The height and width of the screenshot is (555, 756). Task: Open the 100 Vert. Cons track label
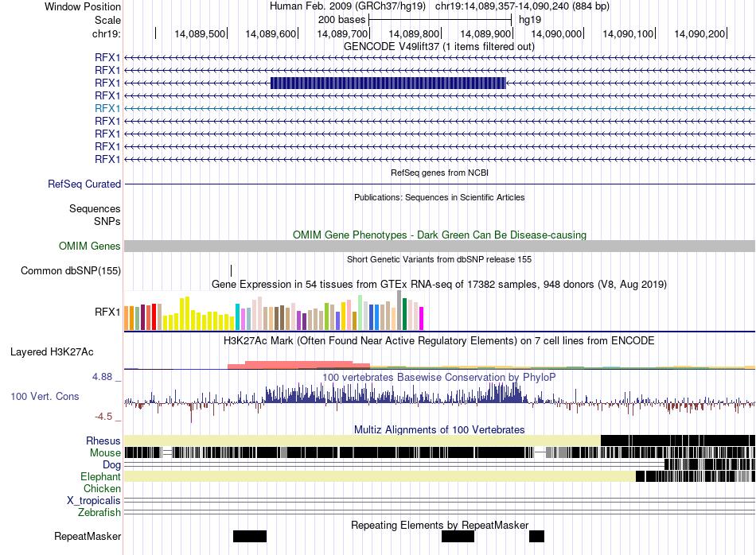45,397
